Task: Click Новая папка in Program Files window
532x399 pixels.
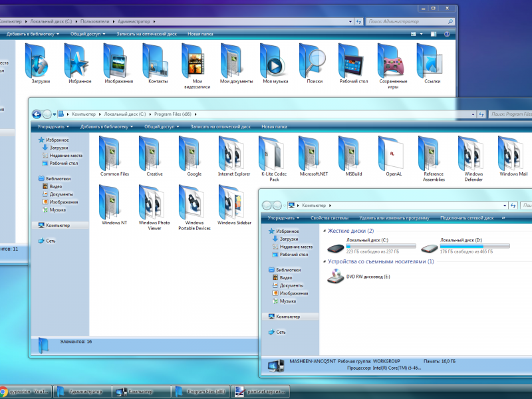Action: coord(274,126)
